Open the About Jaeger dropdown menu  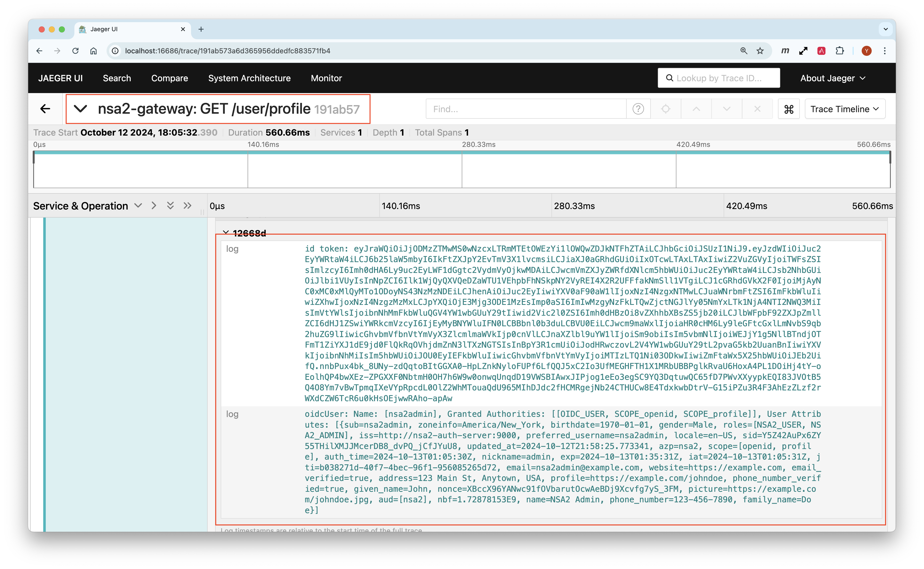[833, 78]
